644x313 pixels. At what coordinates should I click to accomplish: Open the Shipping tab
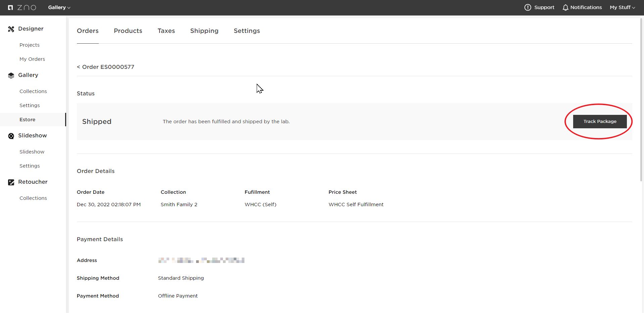point(204,31)
